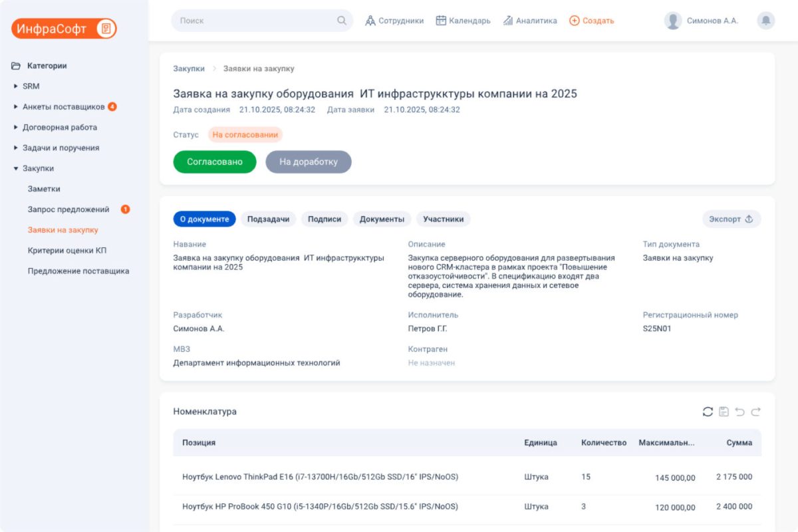Viewport: 798px width, 532px height.
Task: Open Аналитика from the top menu
Action: (530, 21)
